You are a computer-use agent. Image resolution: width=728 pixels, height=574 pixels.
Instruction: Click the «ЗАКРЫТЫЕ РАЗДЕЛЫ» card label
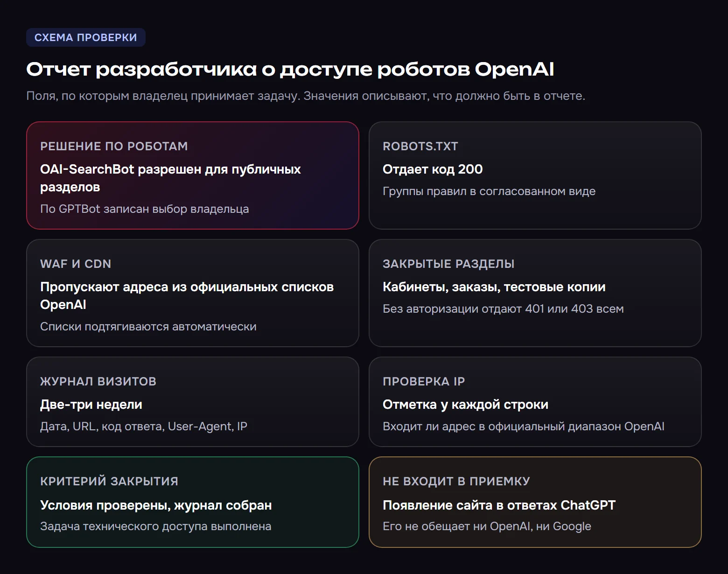[448, 264]
